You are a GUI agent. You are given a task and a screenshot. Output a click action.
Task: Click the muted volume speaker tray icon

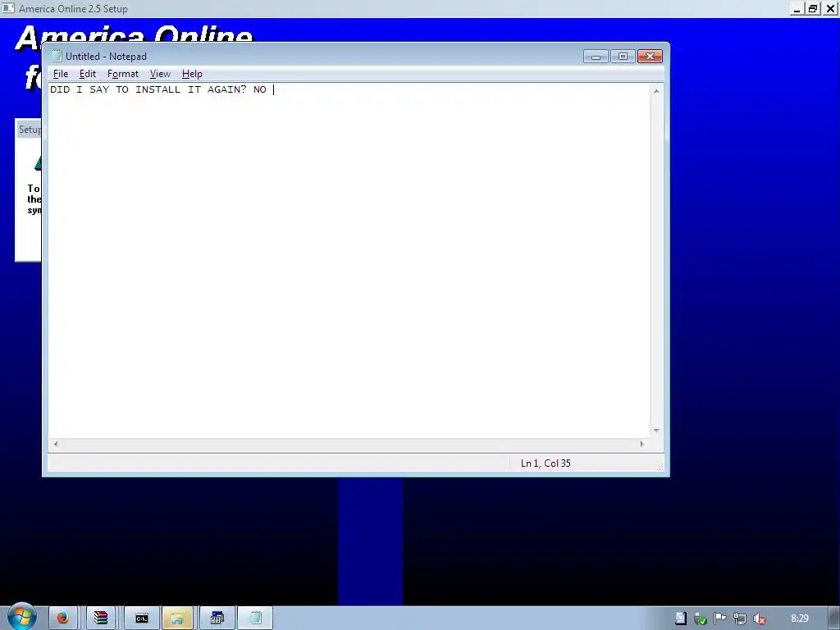759,619
